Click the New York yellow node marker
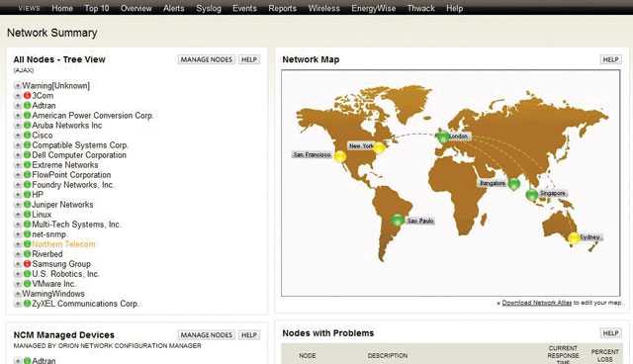This screenshot has height=364, width=633. click(379, 148)
